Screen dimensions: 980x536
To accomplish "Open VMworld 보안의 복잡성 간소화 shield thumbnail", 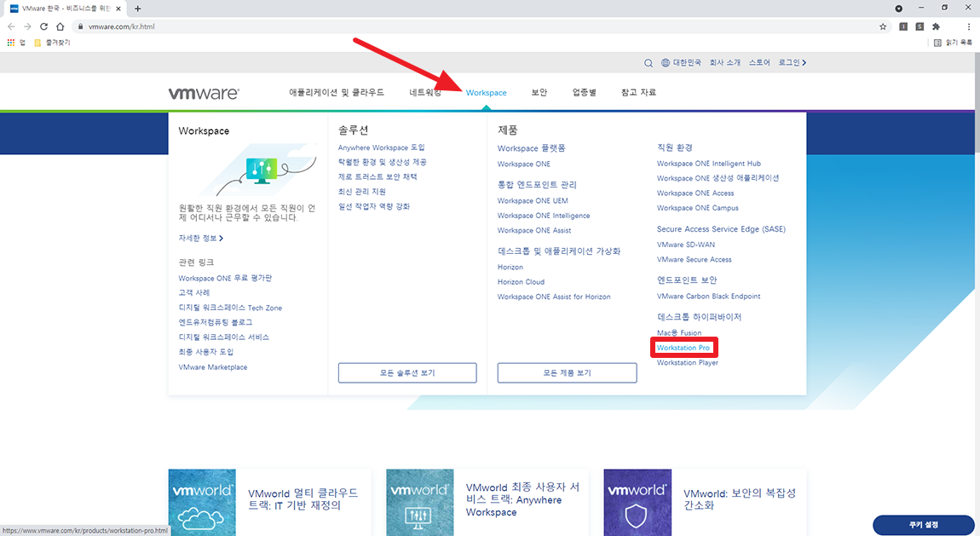I will 637,502.
